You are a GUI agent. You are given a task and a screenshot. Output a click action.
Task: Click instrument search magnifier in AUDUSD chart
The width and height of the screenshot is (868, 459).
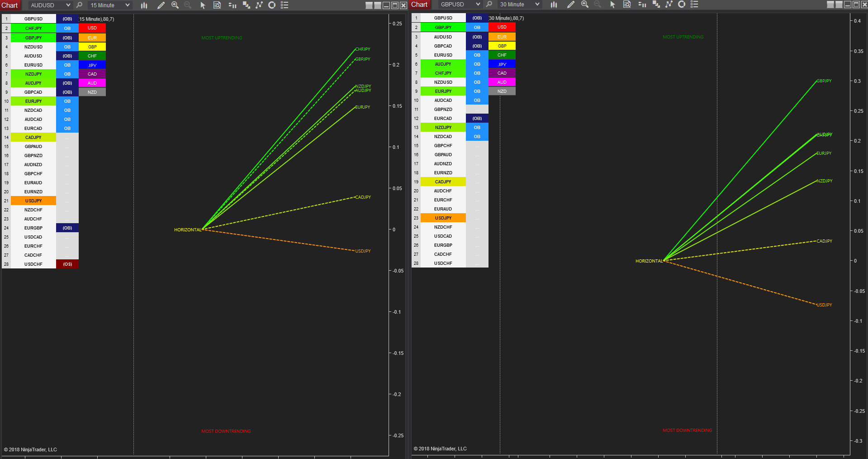click(x=80, y=5)
